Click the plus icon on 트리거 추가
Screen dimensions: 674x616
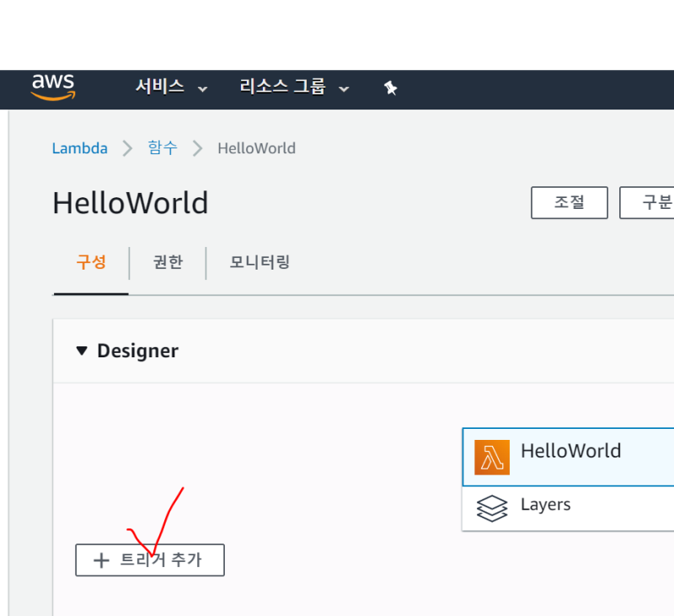click(101, 560)
